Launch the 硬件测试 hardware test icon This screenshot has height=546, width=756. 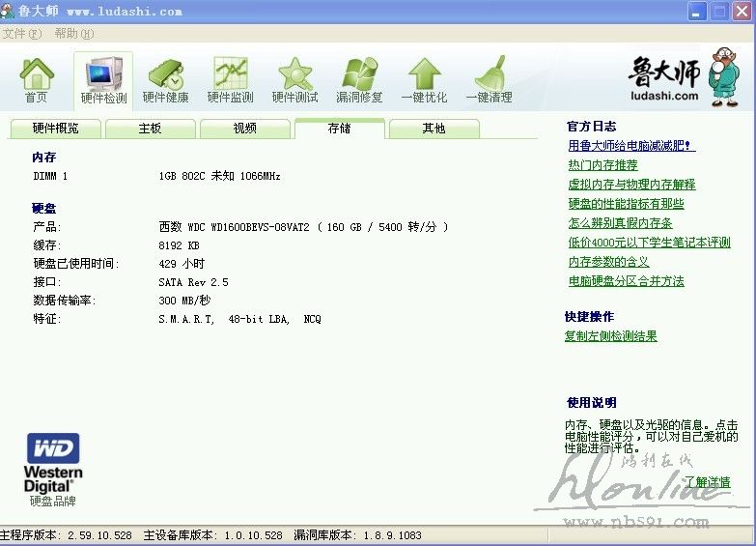coord(295,80)
